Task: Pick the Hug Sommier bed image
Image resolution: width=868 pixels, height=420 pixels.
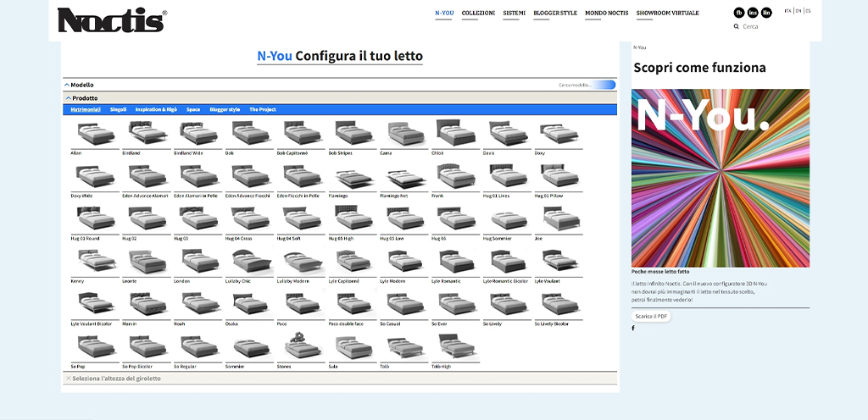Action: (x=507, y=219)
